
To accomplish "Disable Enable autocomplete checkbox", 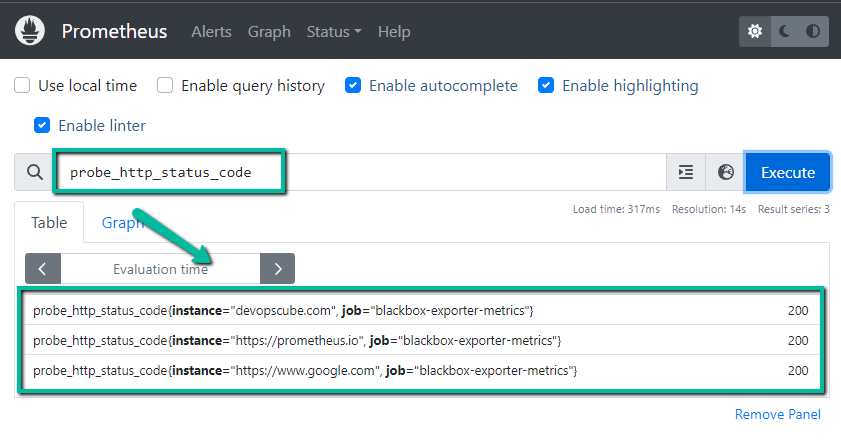I will 352,85.
